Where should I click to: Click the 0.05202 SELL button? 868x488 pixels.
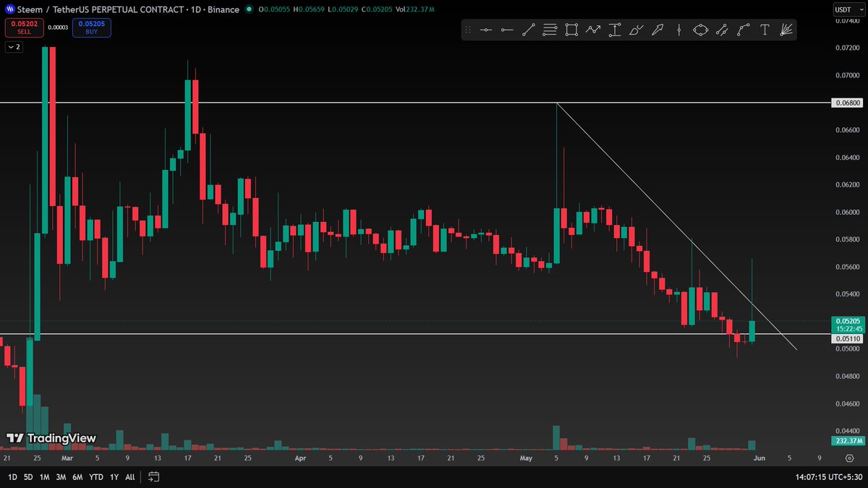(25, 27)
